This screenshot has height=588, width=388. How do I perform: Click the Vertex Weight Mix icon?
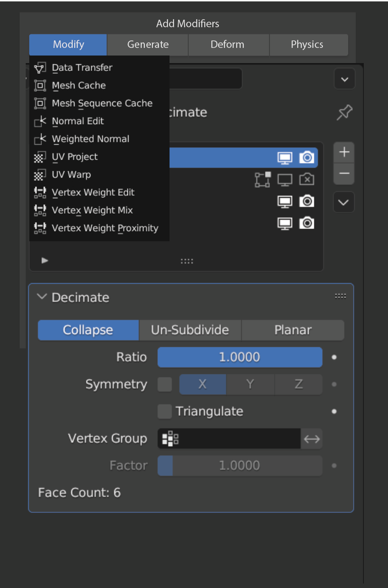point(40,210)
